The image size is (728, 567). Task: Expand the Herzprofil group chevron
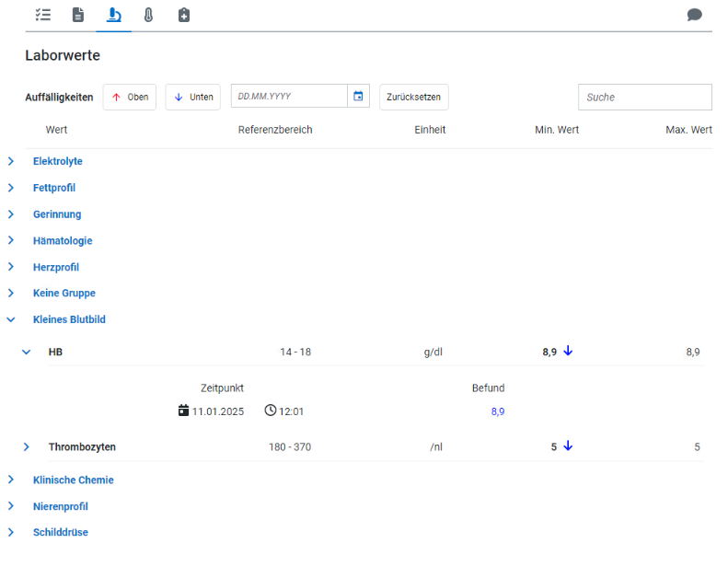(11, 267)
